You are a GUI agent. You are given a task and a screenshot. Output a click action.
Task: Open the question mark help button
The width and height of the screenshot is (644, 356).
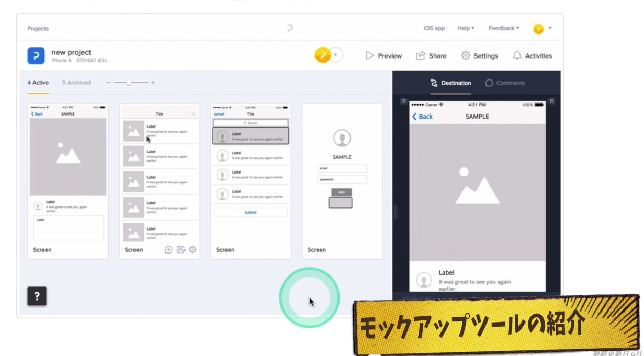37,296
